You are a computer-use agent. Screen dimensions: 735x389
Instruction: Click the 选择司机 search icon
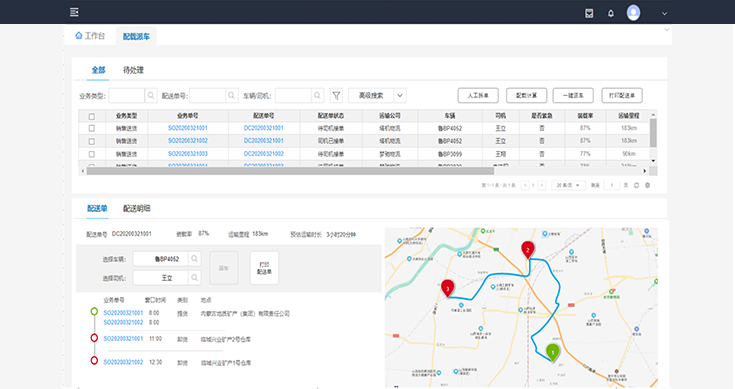pyautogui.click(x=195, y=278)
